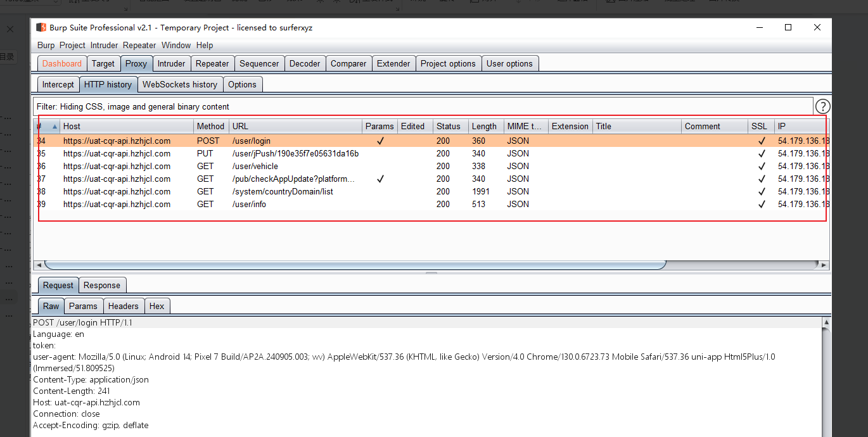The image size is (868, 437).
Task: Select the GET /user/info request row
Action: point(431,204)
